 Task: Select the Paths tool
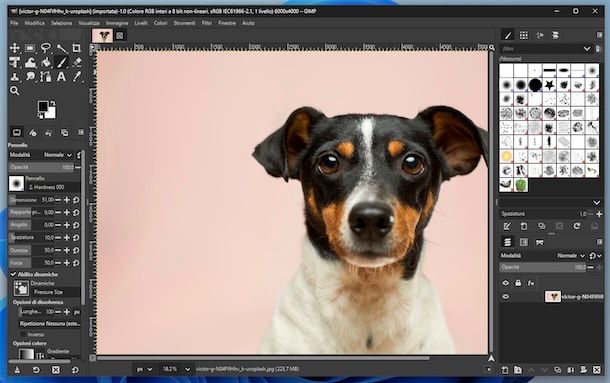pyautogui.click(x=46, y=77)
